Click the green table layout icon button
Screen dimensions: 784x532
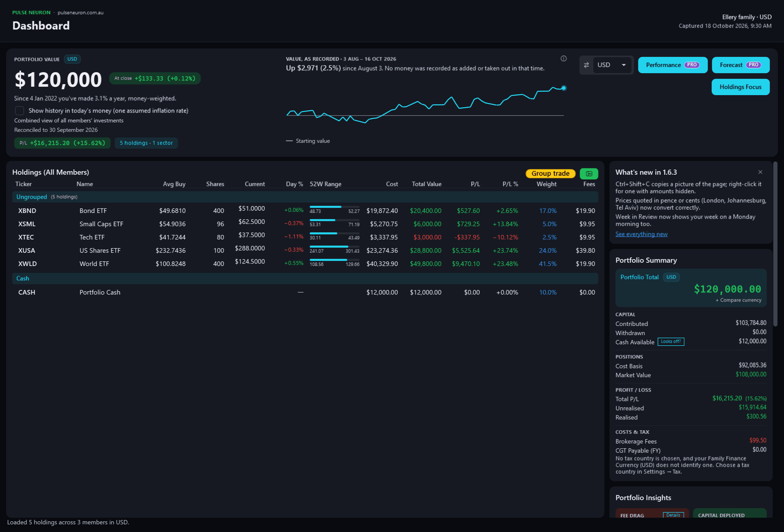point(589,174)
